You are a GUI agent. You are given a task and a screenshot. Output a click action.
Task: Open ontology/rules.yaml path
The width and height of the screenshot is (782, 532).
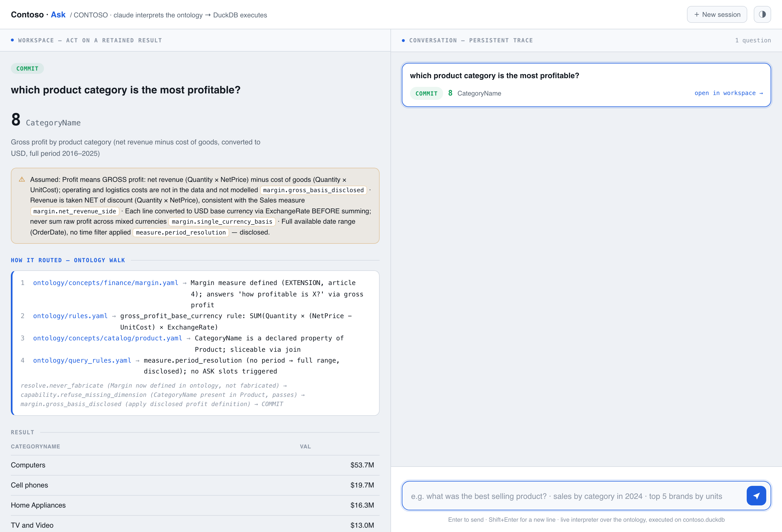pos(70,316)
